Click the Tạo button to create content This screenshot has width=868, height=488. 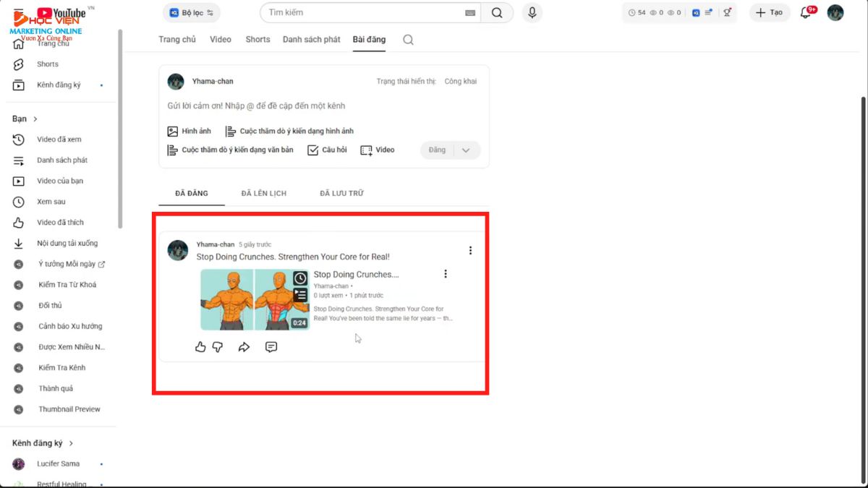769,12
